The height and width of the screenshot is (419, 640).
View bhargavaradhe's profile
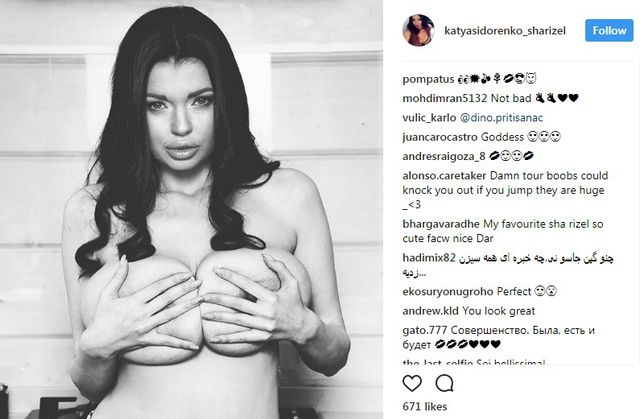pyautogui.click(x=441, y=224)
